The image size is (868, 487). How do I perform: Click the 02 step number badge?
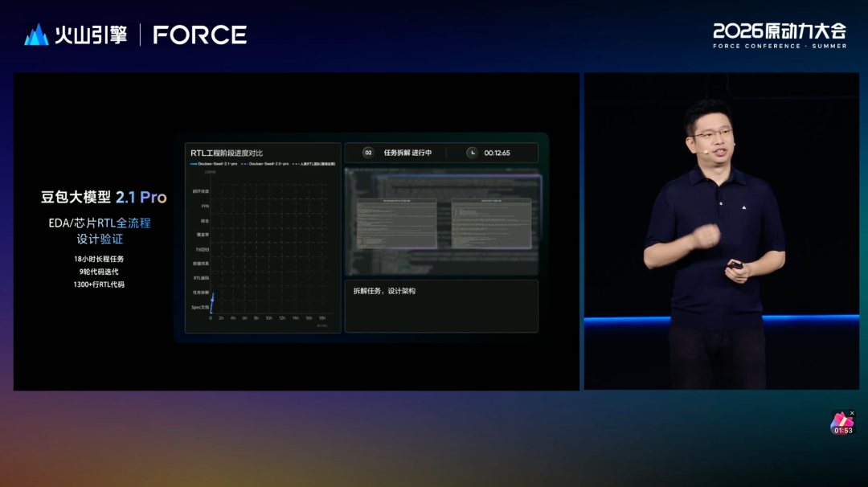(x=368, y=153)
